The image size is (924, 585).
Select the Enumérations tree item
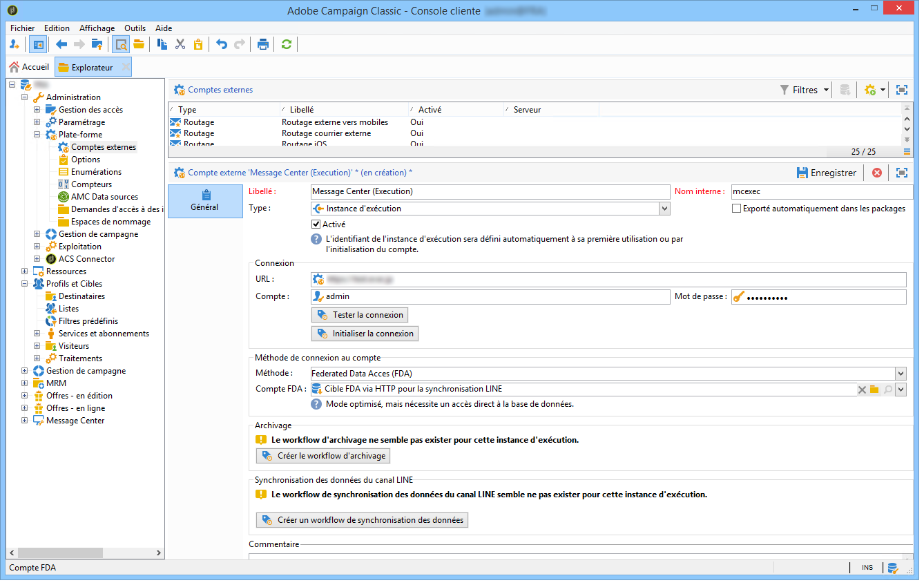point(96,172)
